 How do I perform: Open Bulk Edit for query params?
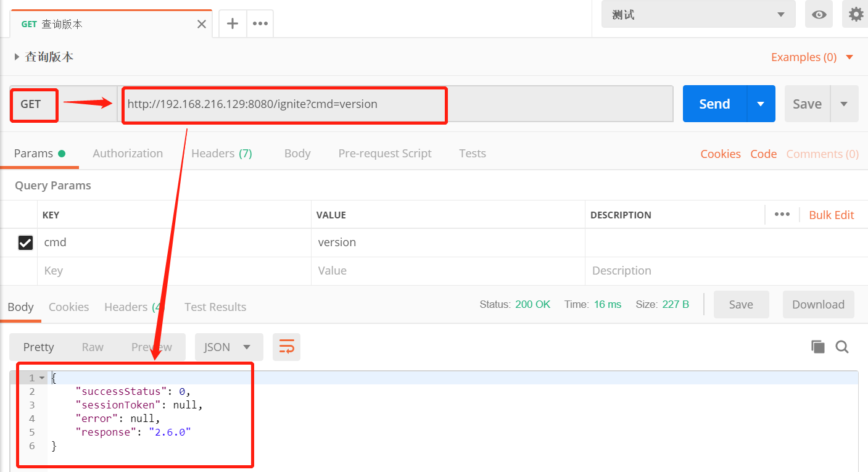pyautogui.click(x=831, y=215)
